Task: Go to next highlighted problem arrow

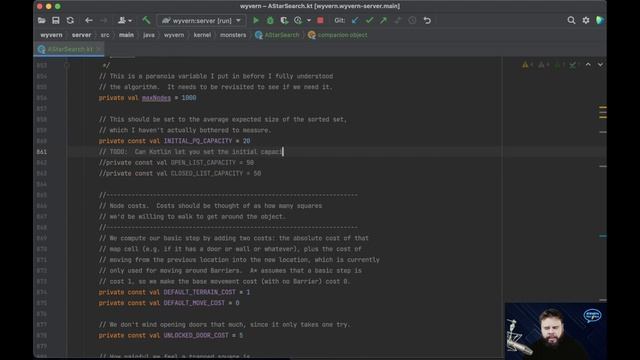Action: [600, 64]
